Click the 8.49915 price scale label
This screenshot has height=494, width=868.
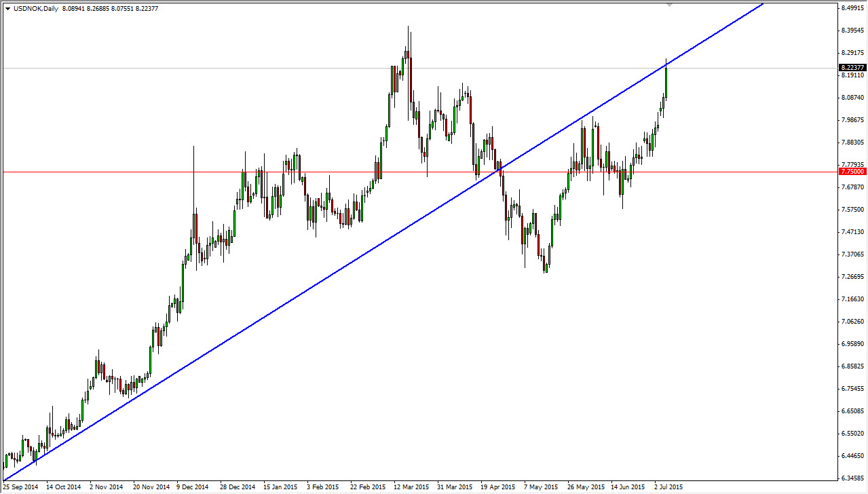tap(852, 7)
